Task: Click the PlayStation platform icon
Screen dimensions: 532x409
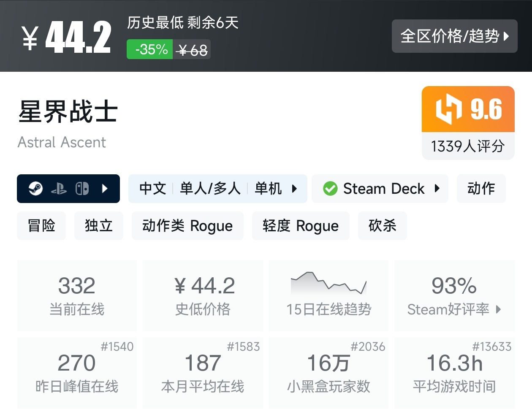Action: pos(59,189)
